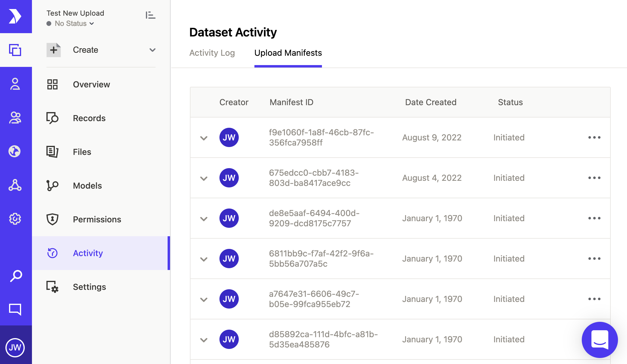Open the people (single user) rail icon

tap(15, 84)
